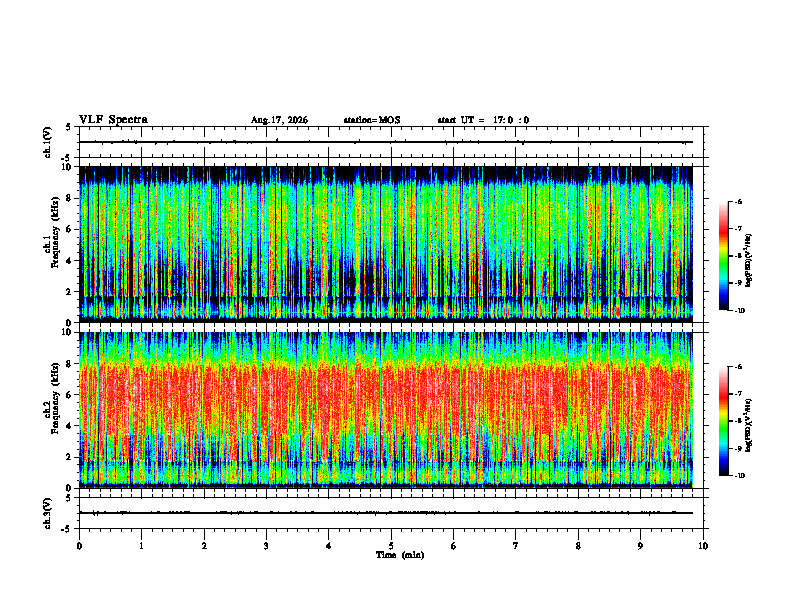Click the ch.1 spectrogram plot area
The width and height of the screenshot is (792, 612).
tap(386, 244)
